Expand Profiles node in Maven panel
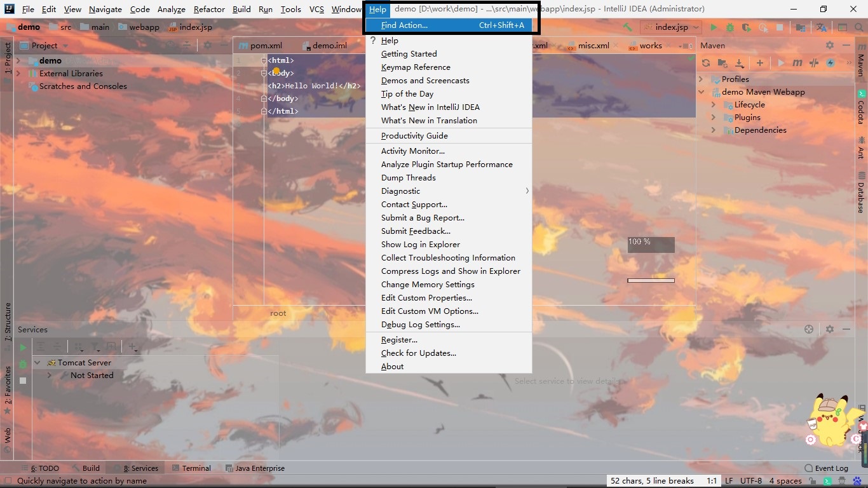Viewport: 868px width, 488px height. tap(702, 79)
